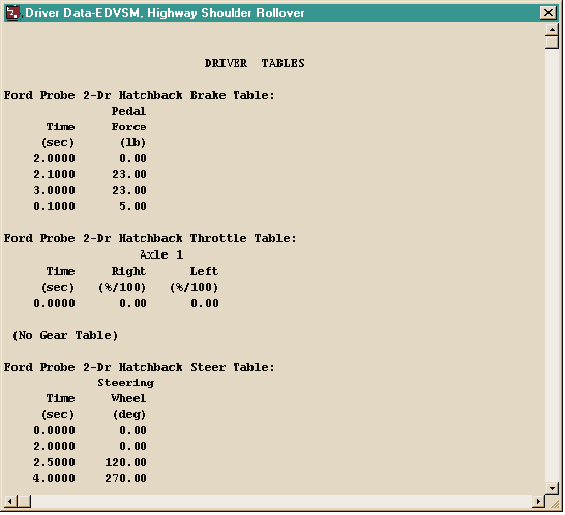
Task: Click steering wheel value 270.00
Action: [x=126, y=478]
